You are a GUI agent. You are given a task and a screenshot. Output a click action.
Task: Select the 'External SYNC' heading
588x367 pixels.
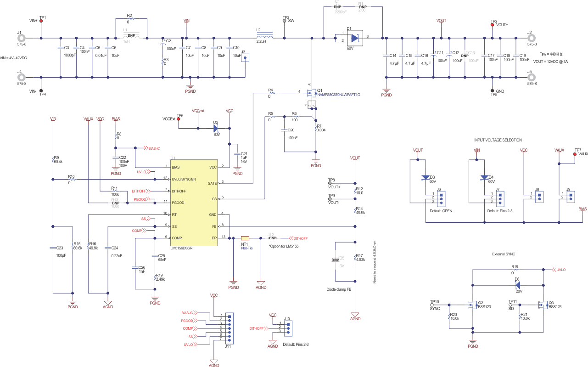tap(504, 254)
